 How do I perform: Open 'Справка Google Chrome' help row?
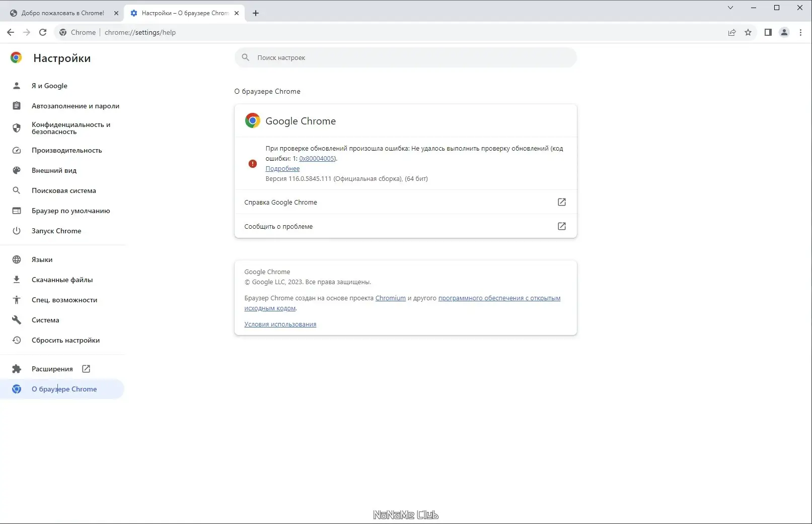(406, 202)
